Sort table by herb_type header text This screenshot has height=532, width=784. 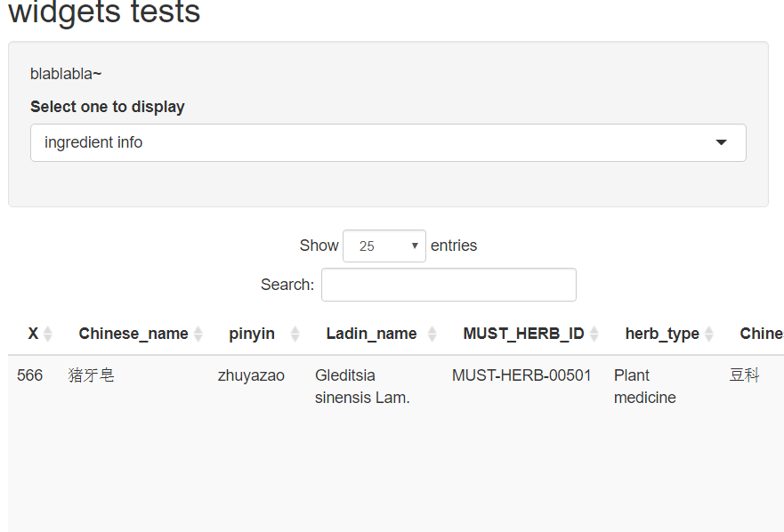tap(662, 334)
